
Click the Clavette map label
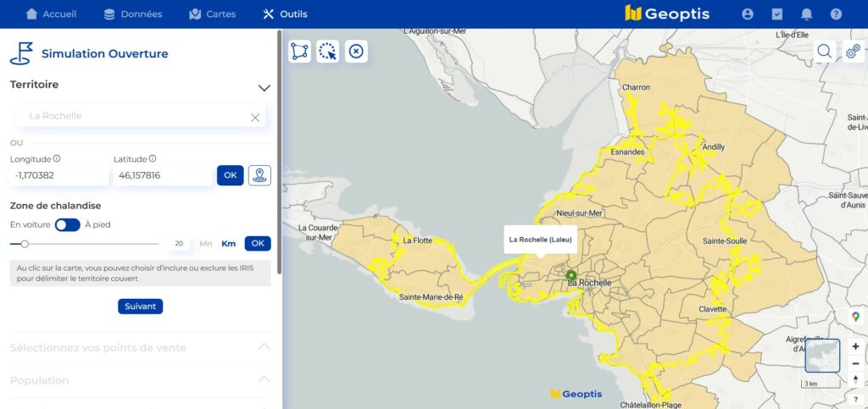712,309
